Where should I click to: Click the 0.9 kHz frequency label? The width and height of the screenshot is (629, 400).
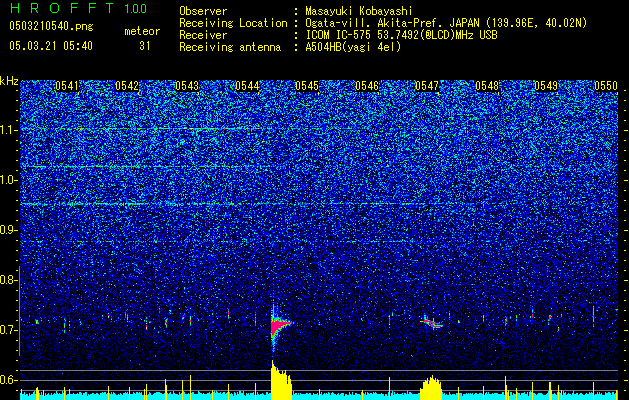[7, 230]
